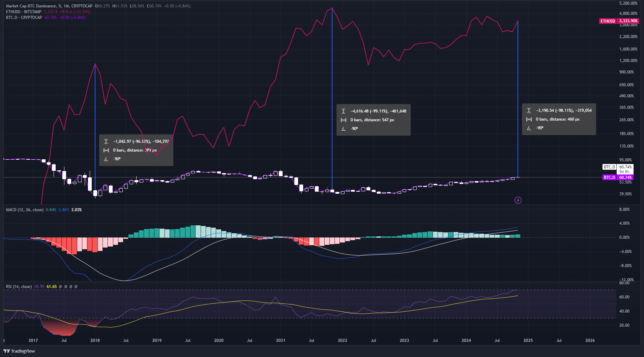Click the TradingView logo in bottom-left corner
The width and height of the screenshot is (644, 357).
coord(19,351)
